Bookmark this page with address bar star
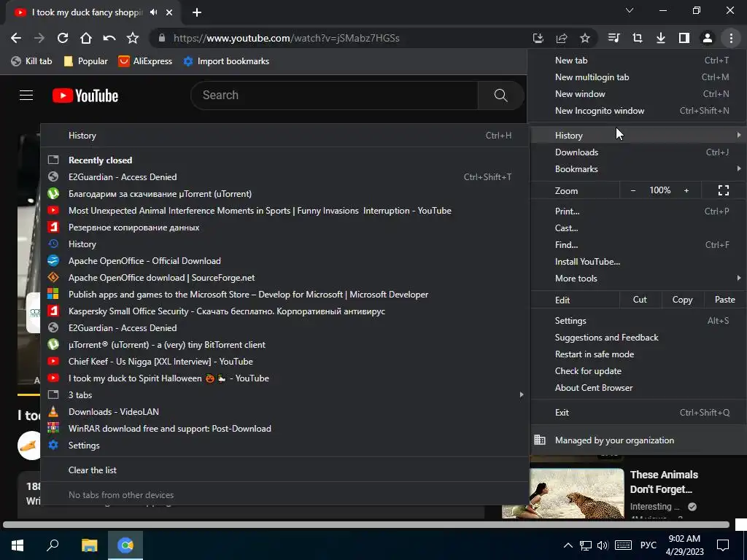The height and width of the screenshot is (560, 747). tap(585, 38)
